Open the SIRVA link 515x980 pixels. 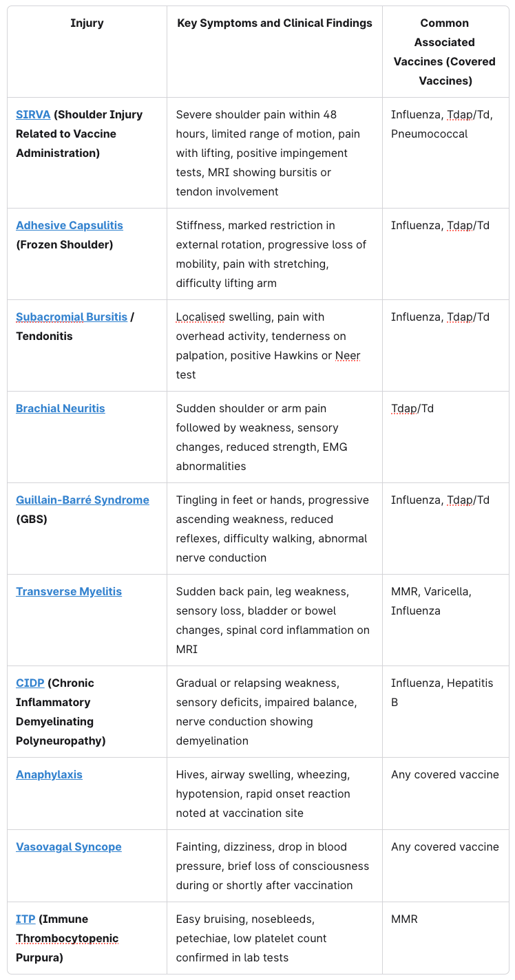(33, 114)
